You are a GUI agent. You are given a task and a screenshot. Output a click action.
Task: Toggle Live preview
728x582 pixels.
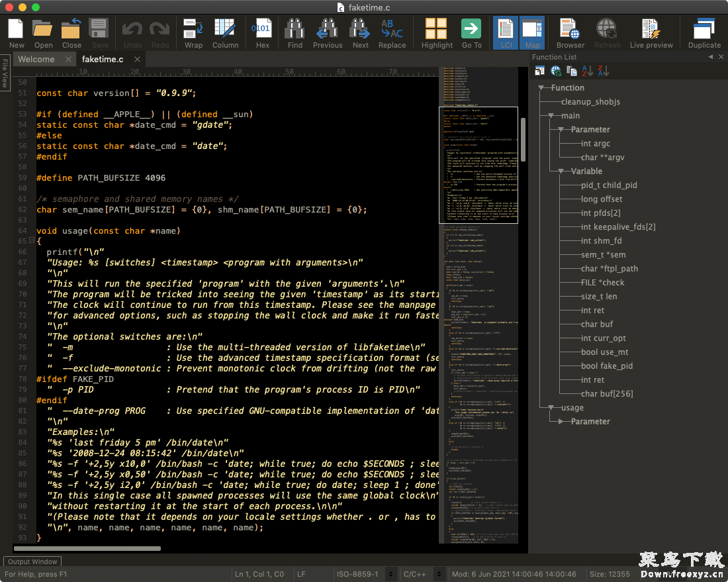[651, 33]
